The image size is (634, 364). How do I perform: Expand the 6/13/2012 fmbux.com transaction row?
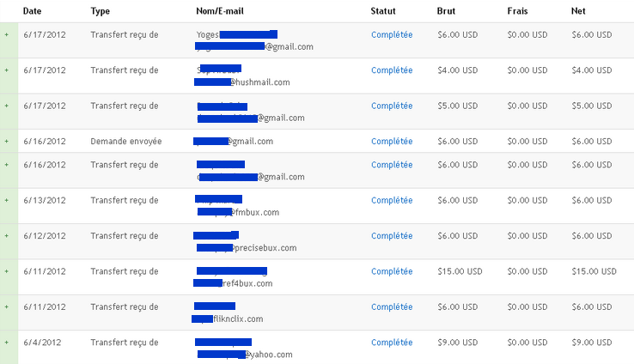(7, 200)
